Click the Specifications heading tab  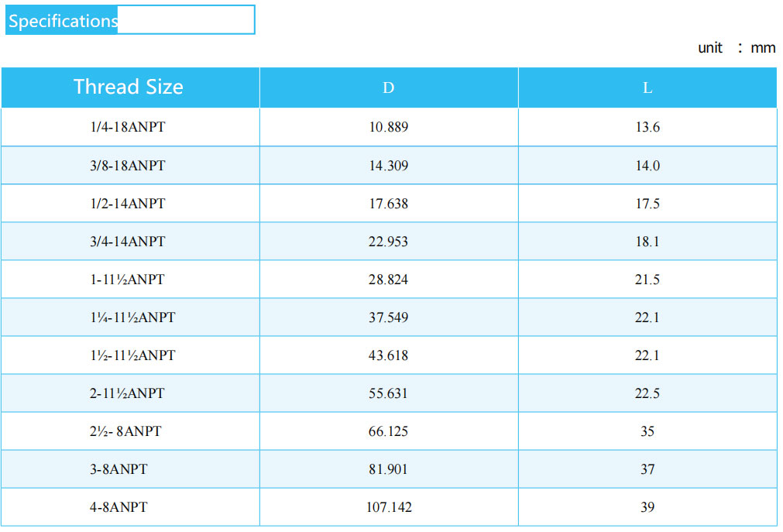tap(64, 21)
